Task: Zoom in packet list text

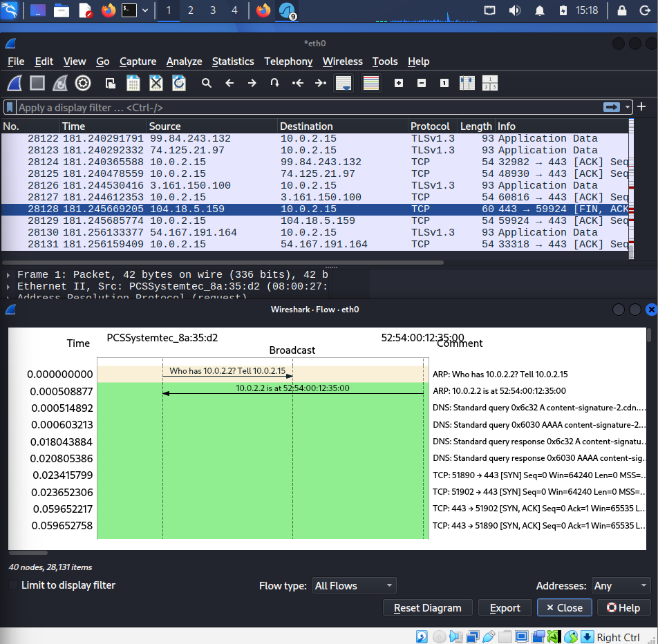Action: point(399,83)
